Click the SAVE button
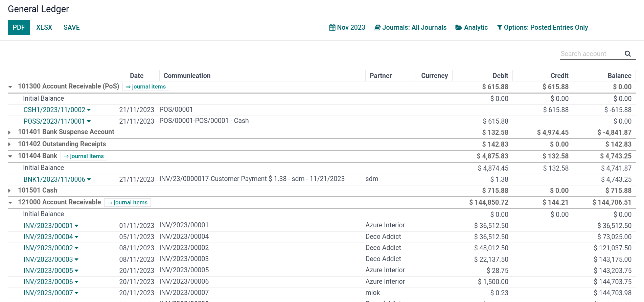644x302 pixels. pyautogui.click(x=72, y=28)
